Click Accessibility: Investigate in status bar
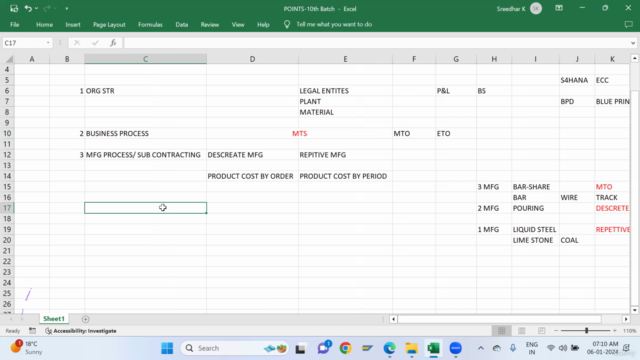The height and width of the screenshot is (360, 640). pos(81,331)
